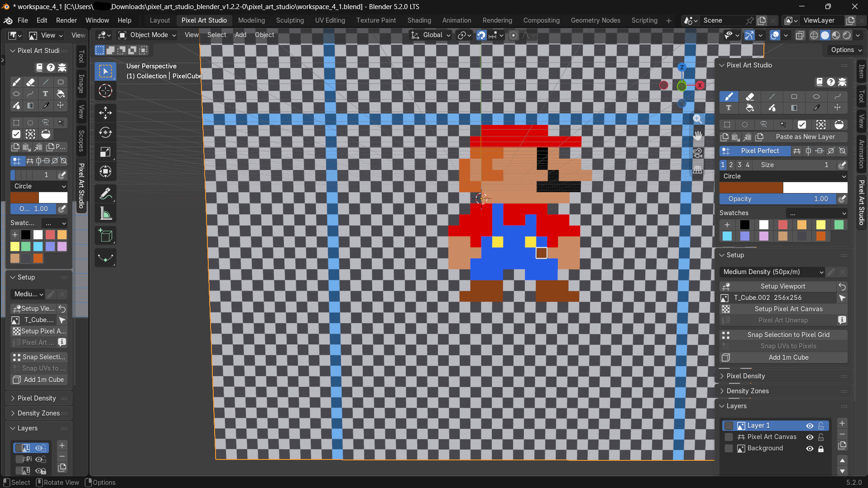Activate the Scale tool in the viewport toolbar
Screen dimensions: 868x488
coord(106,152)
